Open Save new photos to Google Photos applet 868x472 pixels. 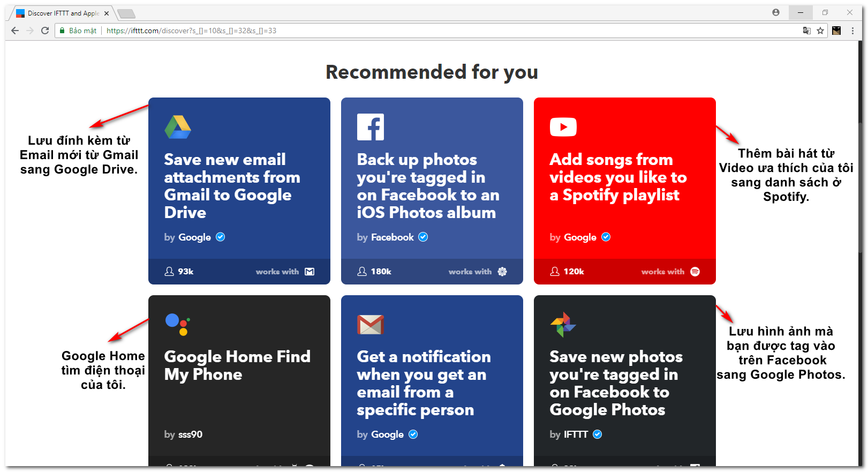[625, 380]
